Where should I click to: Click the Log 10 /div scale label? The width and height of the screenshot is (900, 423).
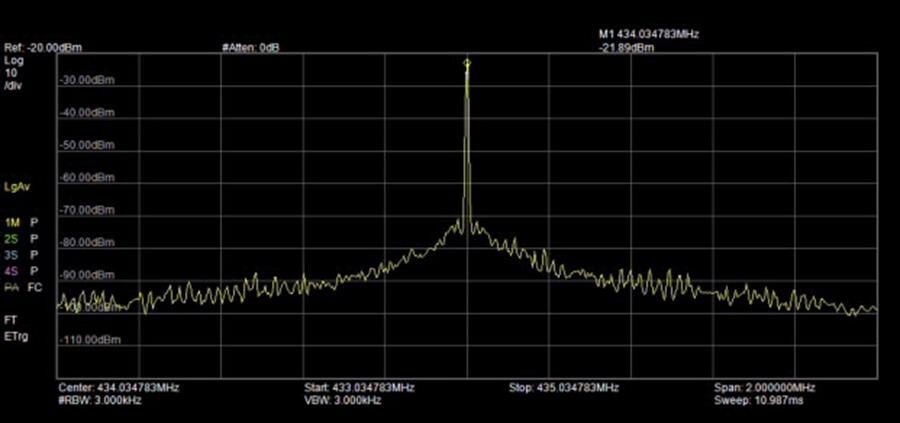click(x=13, y=72)
